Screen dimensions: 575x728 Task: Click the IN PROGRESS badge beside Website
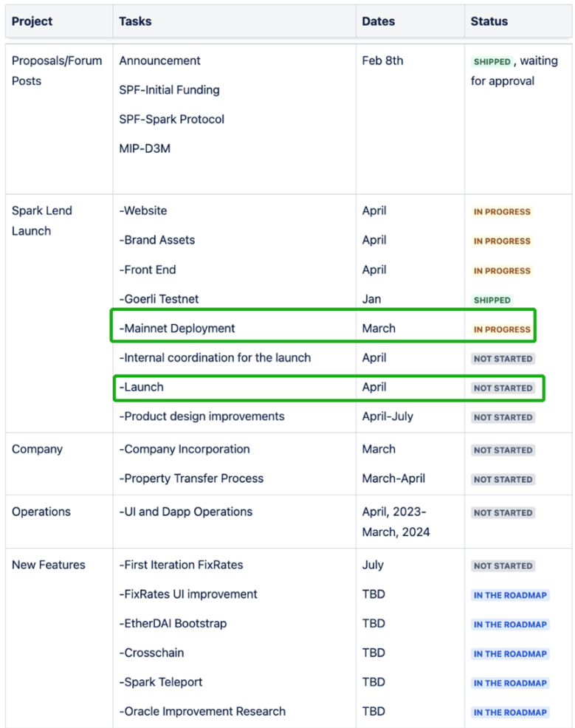pos(502,212)
